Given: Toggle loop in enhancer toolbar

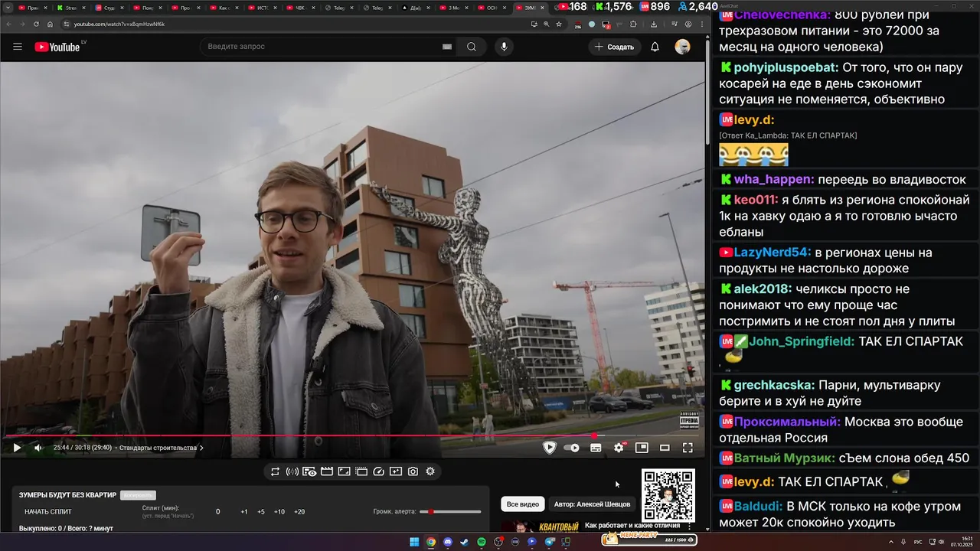Looking at the screenshot, I should click(x=275, y=471).
